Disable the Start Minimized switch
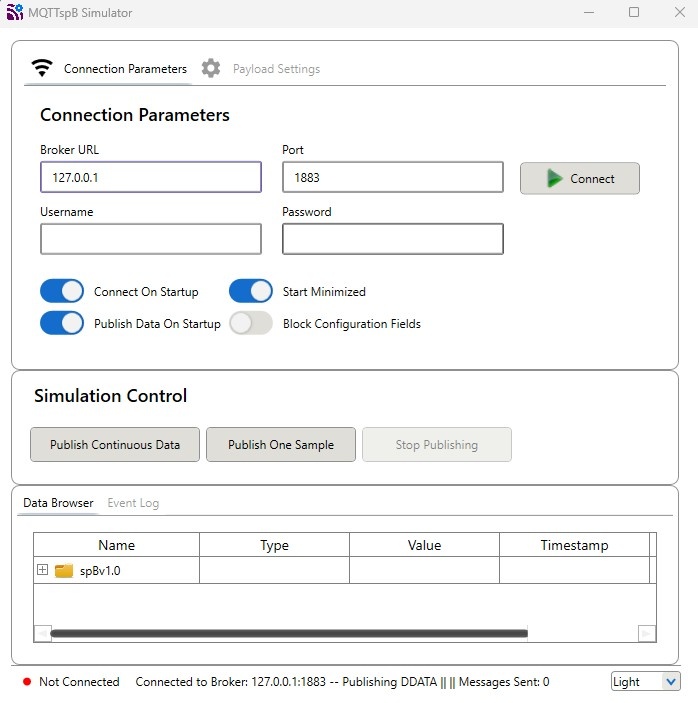The width and height of the screenshot is (698, 703). click(x=251, y=291)
